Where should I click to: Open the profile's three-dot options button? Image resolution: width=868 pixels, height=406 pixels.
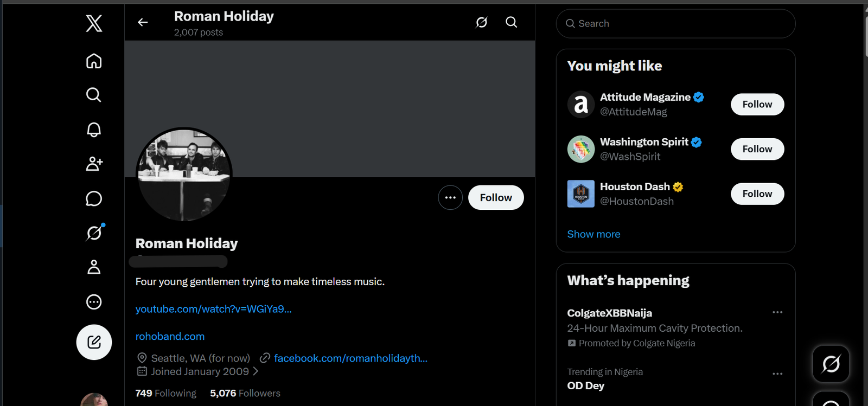[x=450, y=198]
